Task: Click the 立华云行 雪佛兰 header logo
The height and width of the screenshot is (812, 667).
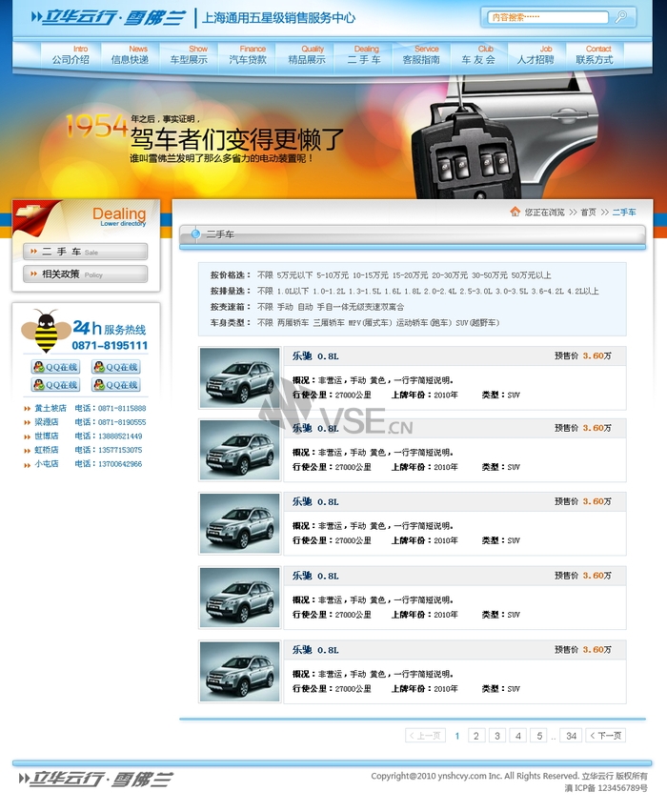Action: click(x=108, y=18)
